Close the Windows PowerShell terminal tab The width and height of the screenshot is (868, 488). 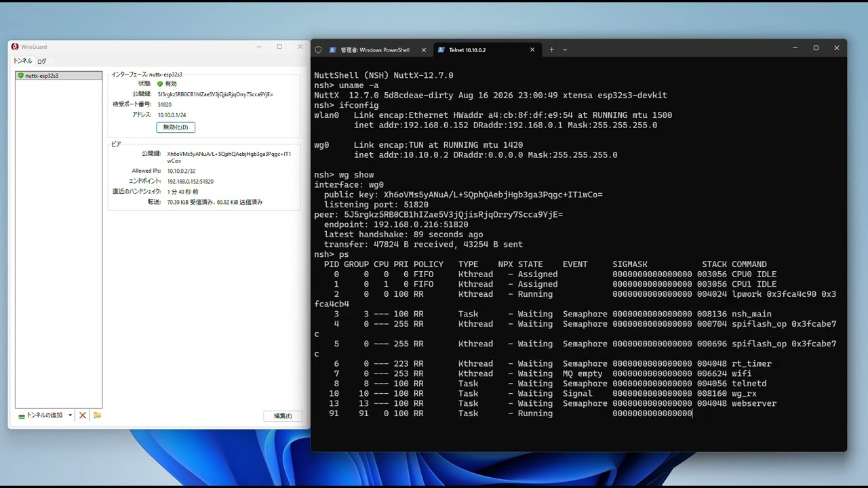click(424, 49)
